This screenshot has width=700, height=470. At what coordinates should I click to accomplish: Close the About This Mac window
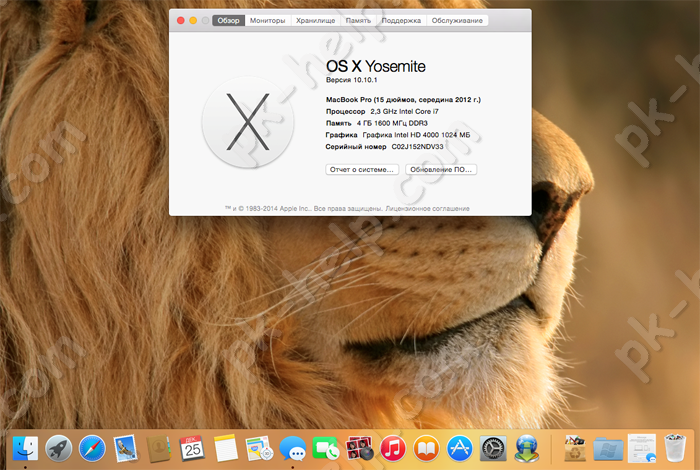[x=181, y=21]
